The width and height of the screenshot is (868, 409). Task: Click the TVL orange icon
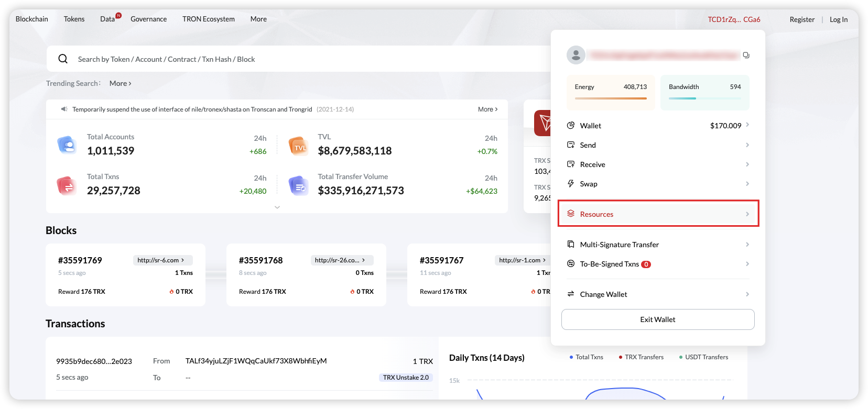[x=299, y=146]
